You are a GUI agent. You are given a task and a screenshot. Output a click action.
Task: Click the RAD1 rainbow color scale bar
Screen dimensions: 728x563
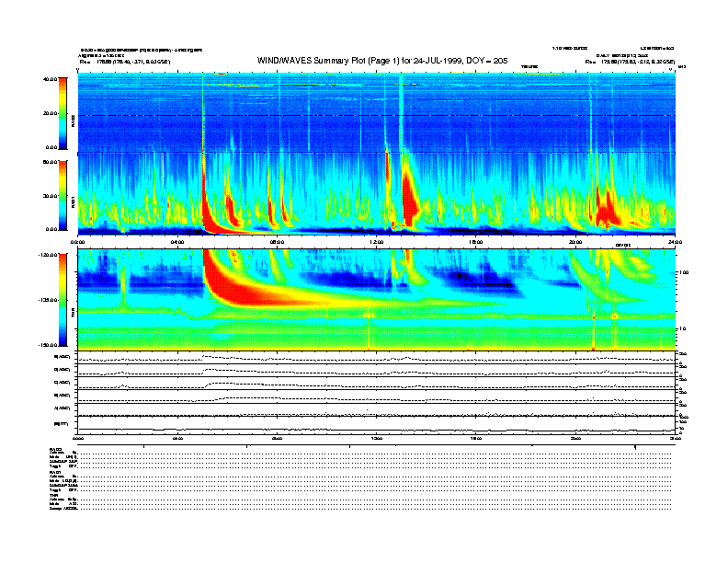(x=63, y=196)
